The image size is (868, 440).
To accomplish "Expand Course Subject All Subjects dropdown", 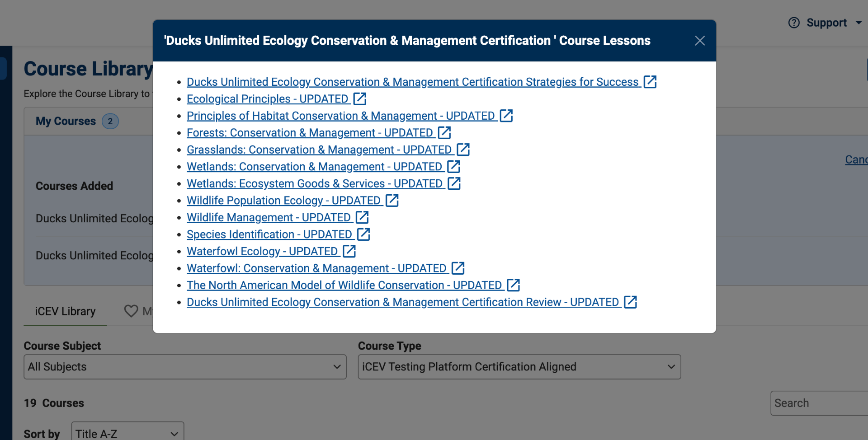I will [185, 367].
